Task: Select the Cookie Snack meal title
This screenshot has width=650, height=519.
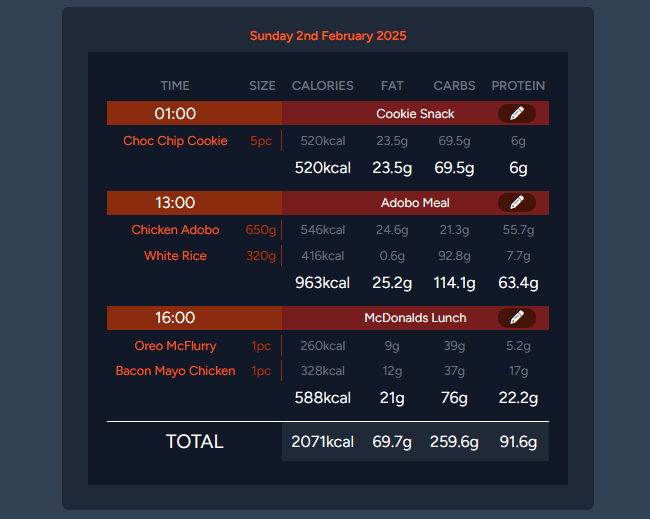Action: 415,114
